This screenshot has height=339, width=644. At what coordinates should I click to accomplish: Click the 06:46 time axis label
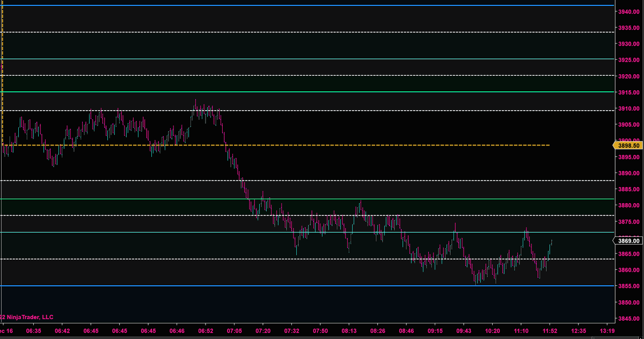coord(177,331)
